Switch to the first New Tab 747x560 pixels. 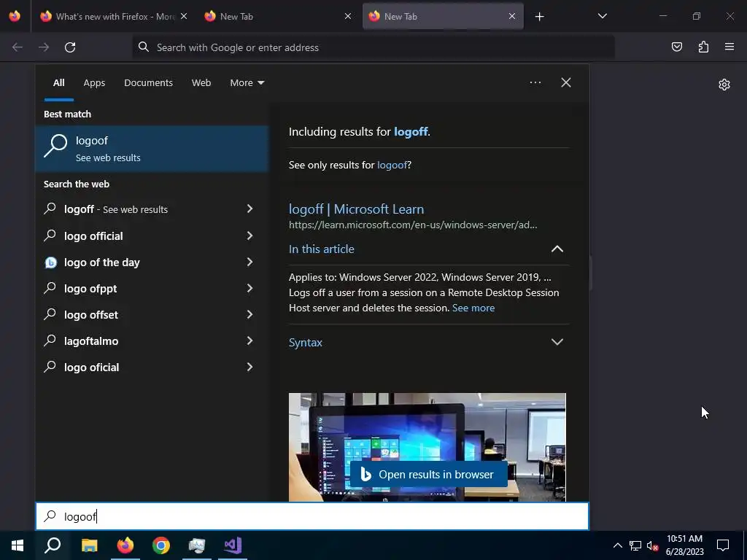pos(277,16)
